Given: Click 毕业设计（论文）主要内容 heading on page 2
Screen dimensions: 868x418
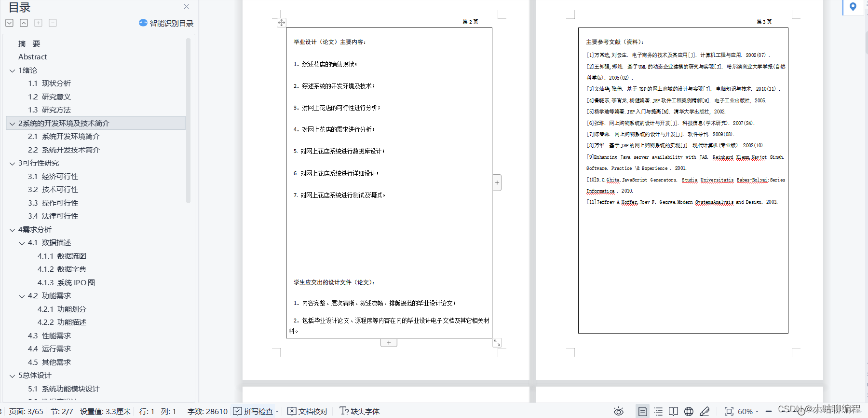Looking at the screenshot, I should [x=330, y=42].
